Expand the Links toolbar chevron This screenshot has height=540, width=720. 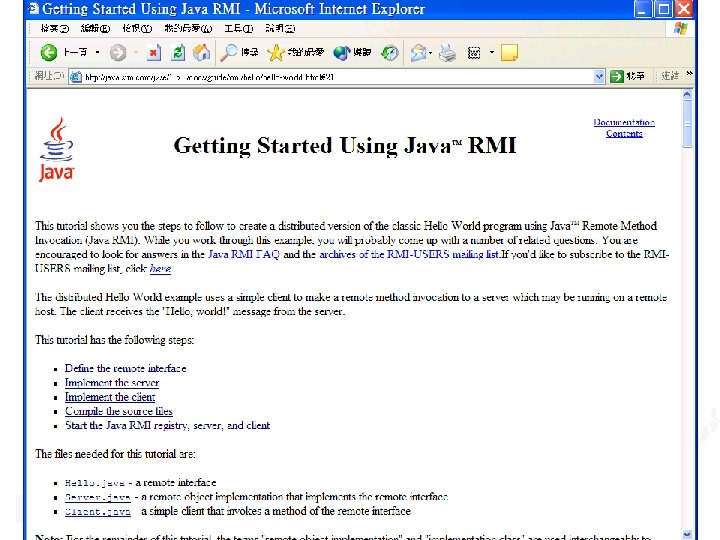tap(689, 73)
